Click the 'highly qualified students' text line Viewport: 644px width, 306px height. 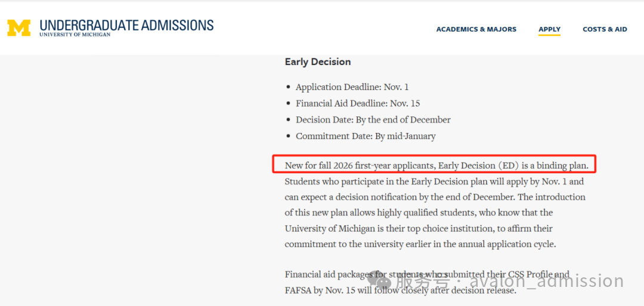pyautogui.click(x=419, y=212)
